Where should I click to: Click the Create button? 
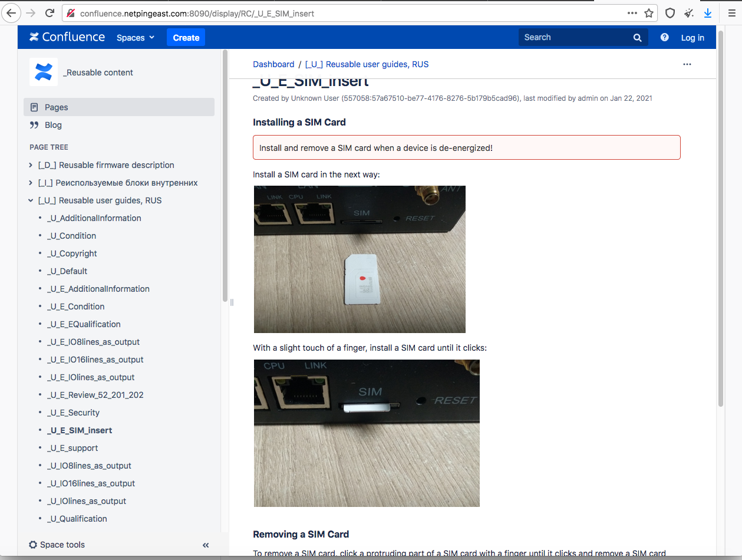pyautogui.click(x=186, y=38)
